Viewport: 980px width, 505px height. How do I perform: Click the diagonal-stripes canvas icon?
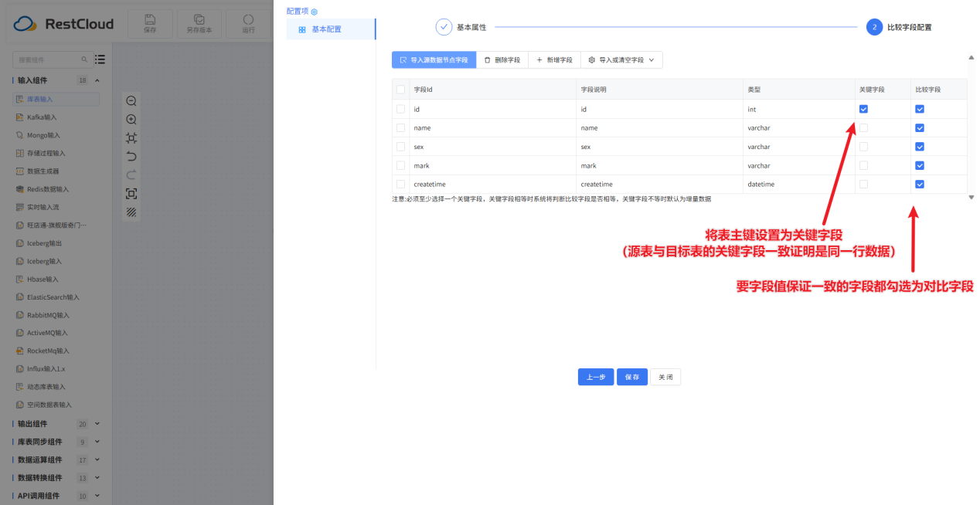click(131, 212)
